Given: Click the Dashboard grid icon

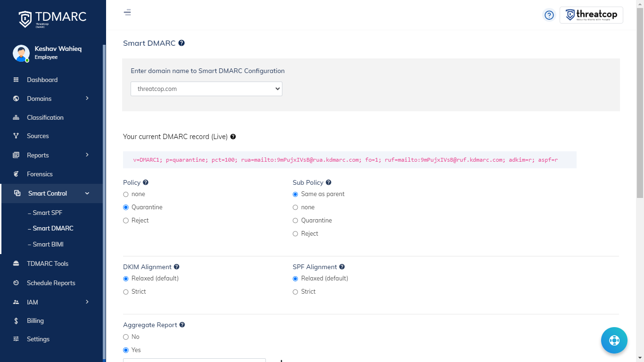Looking at the screenshot, I should pos(16,80).
